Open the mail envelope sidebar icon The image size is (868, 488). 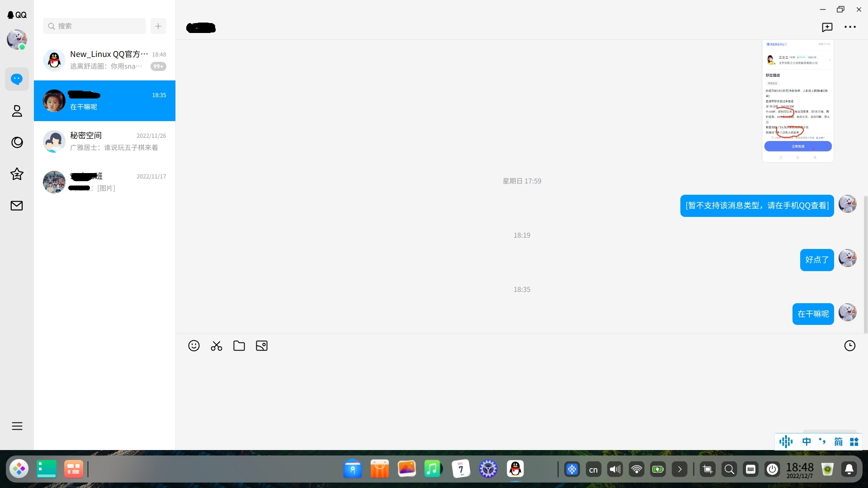pos(17,206)
